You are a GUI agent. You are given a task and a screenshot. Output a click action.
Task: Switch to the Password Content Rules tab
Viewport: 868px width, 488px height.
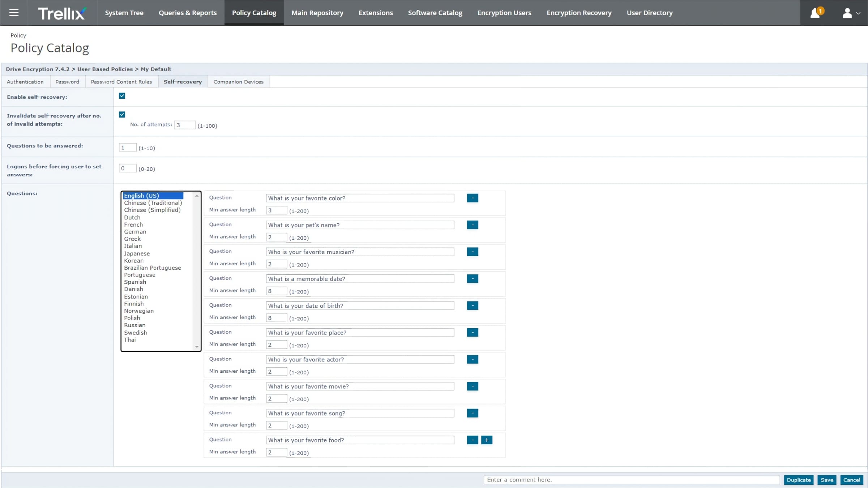(121, 82)
